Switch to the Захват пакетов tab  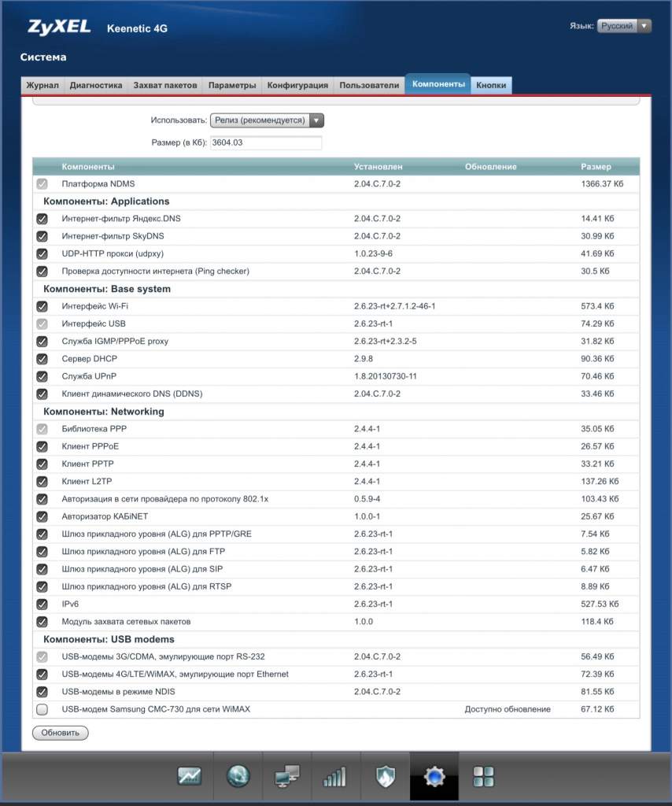(165, 85)
